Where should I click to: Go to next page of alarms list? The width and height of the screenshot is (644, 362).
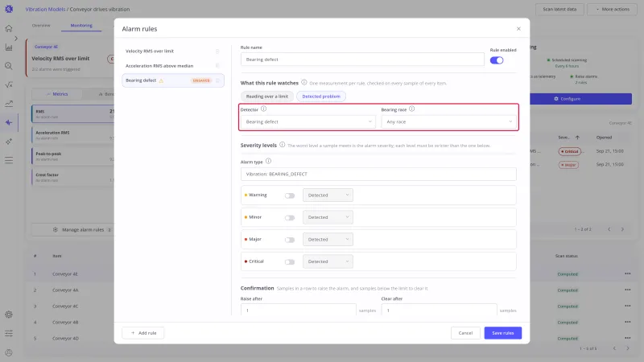(x=622, y=229)
